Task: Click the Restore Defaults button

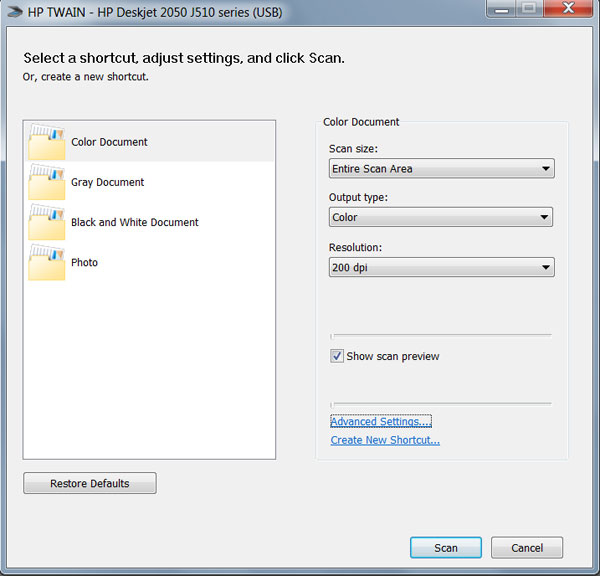Action: coord(90,483)
